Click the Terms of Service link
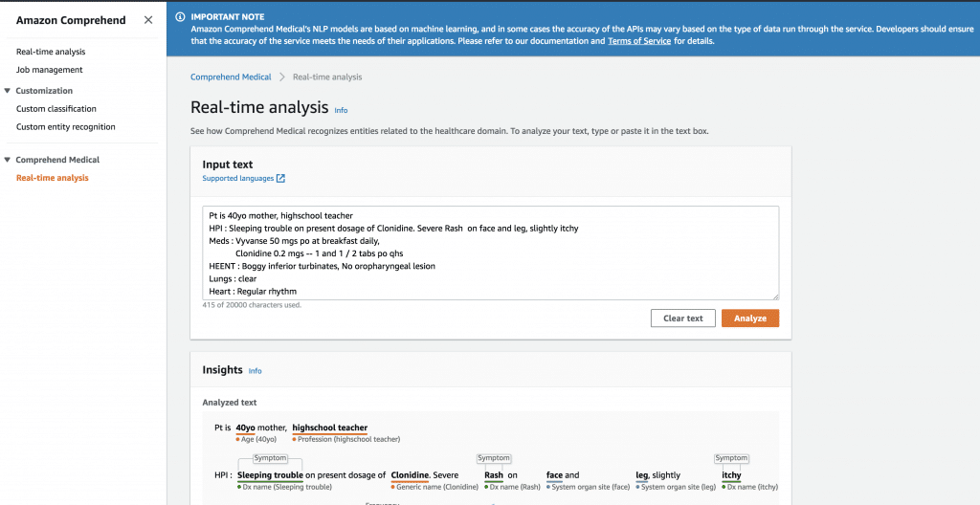The image size is (980, 505). click(x=639, y=41)
